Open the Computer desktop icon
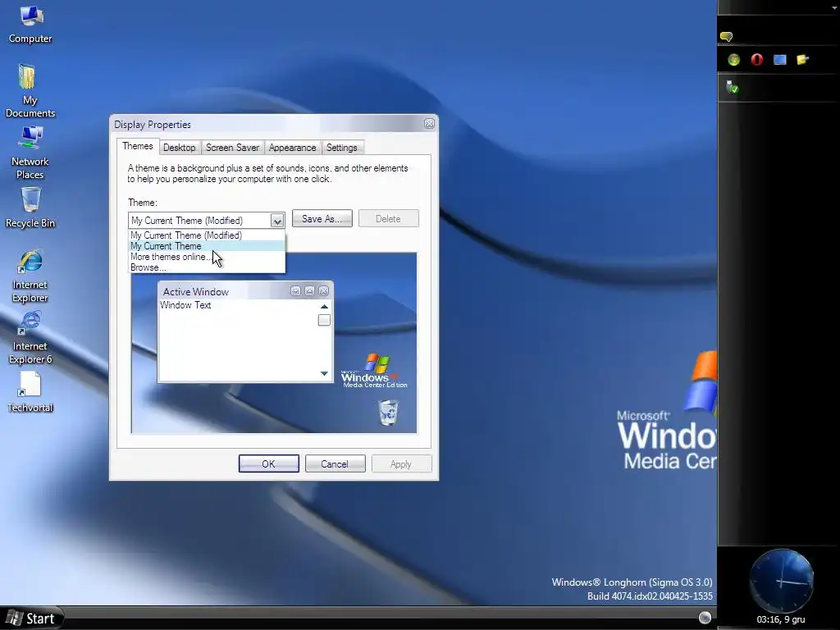Viewport: 840px width, 630px height. pos(30,24)
